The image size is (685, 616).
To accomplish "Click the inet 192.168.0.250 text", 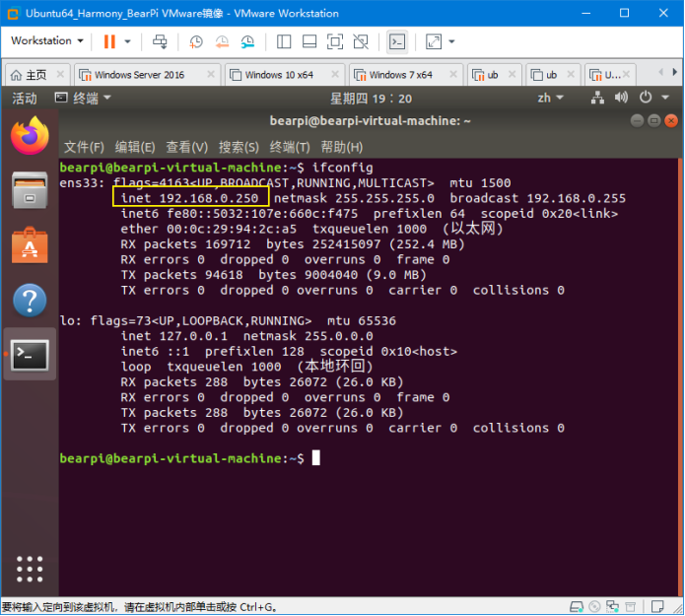I will 189,198.
